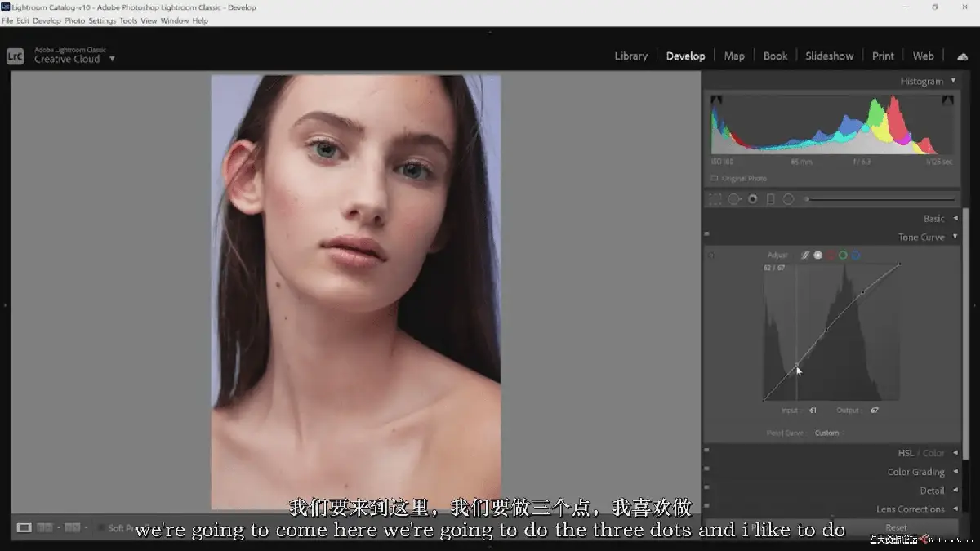Screen dimensions: 980x551
Task: Click the main portrait photo preview
Action: click(356, 292)
